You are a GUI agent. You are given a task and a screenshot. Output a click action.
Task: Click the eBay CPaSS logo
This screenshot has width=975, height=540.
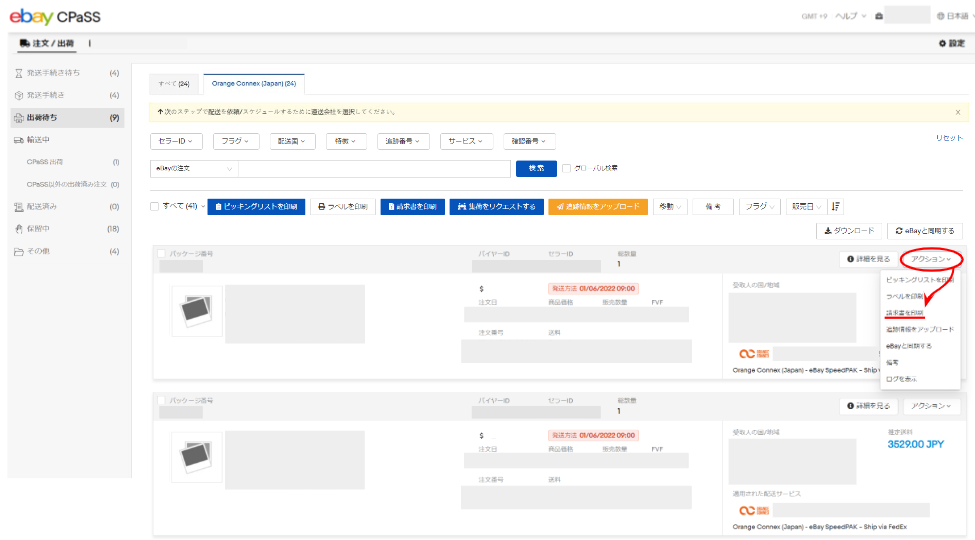[55, 17]
